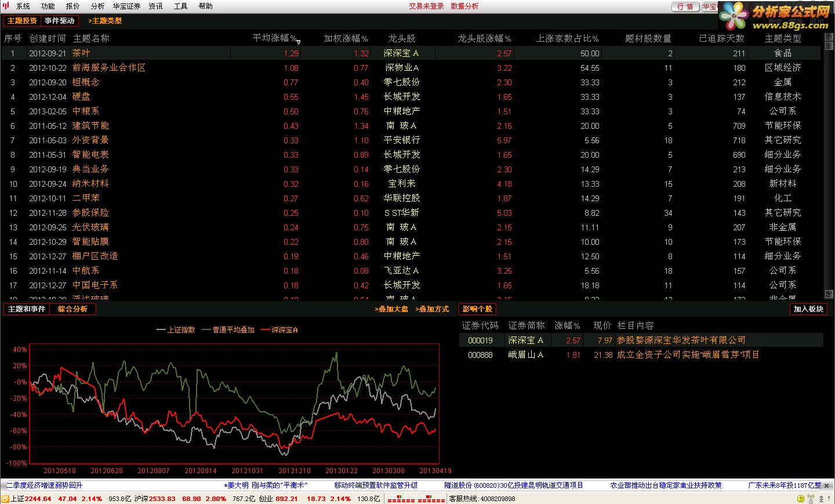Toggle 深深宝A legend entry in chart
The height and width of the screenshot is (504, 835).
(x=279, y=329)
